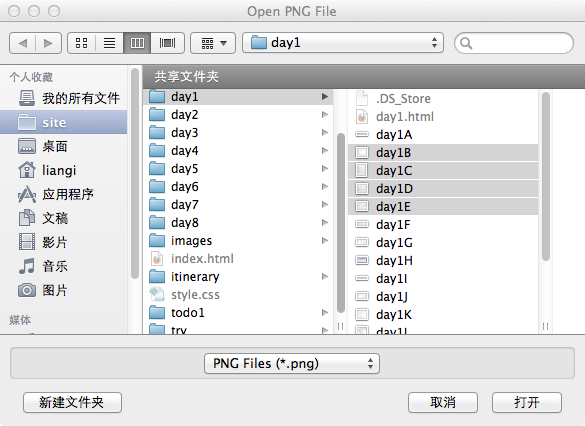Go back to previous folder
This screenshot has height=426, width=585.
22,43
